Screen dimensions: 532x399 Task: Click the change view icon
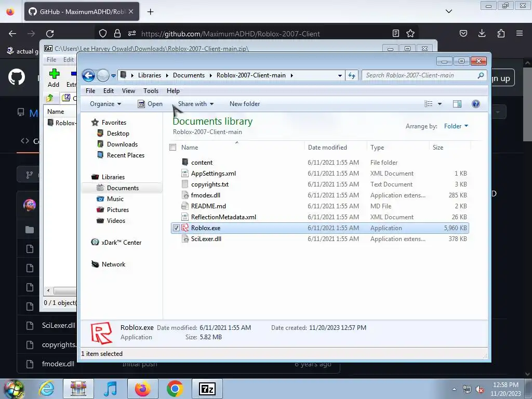(429, 104)
